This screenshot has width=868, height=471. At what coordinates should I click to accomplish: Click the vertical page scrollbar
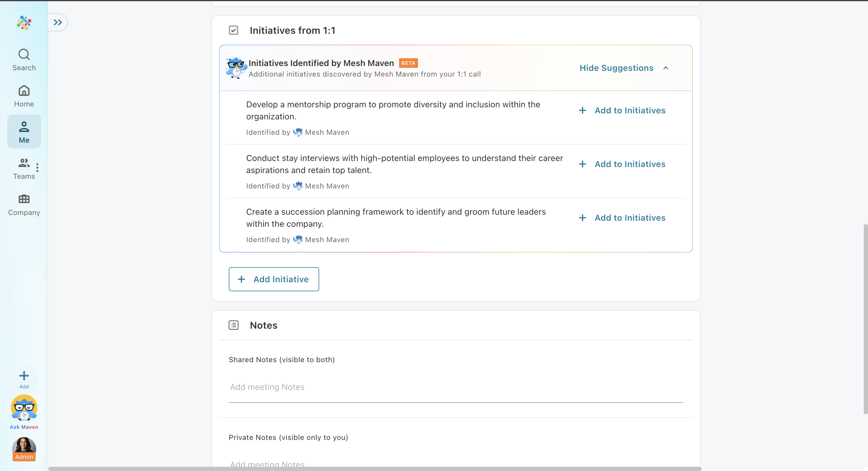click(x=865, y=319)
